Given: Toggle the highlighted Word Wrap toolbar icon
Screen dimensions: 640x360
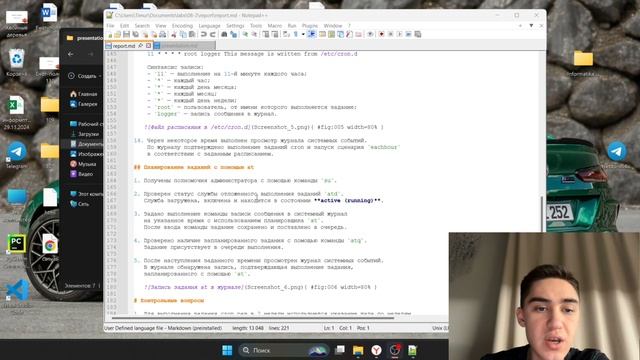Looking at the screenshot, I should [x=312, y=34].
